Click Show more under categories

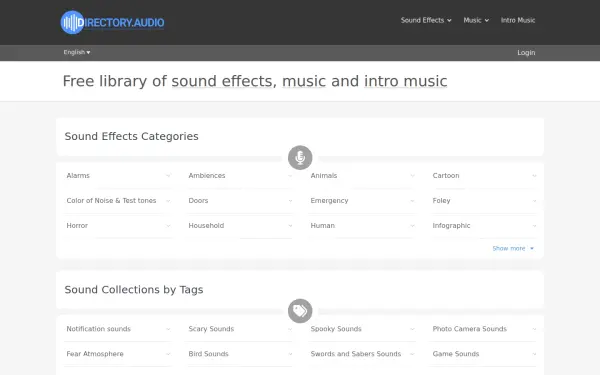(513, 248)
